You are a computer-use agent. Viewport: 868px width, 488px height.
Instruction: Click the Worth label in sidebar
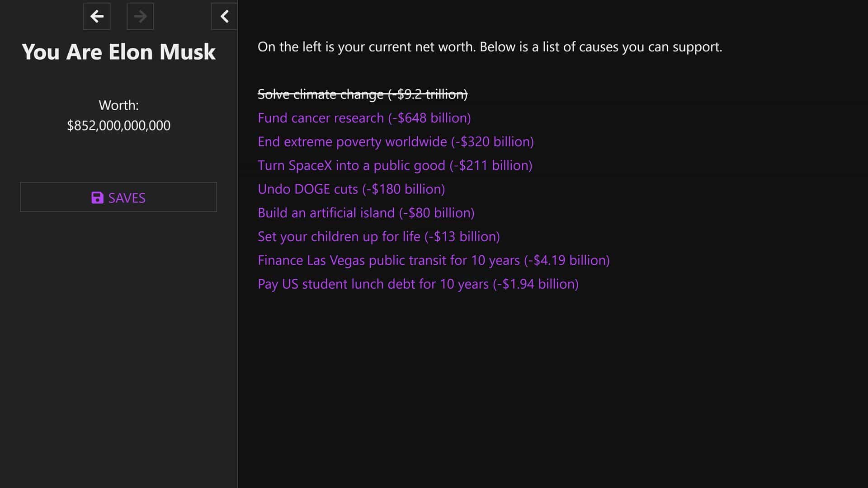pos(118,105)
